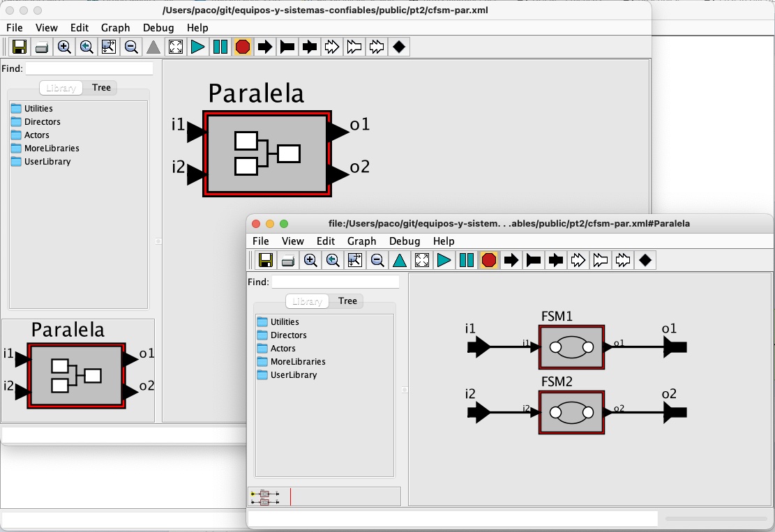The width and height of the screenshot is (775, 532).
Task: Expand Directors folder in front window library
Action: tap(283, 335)
